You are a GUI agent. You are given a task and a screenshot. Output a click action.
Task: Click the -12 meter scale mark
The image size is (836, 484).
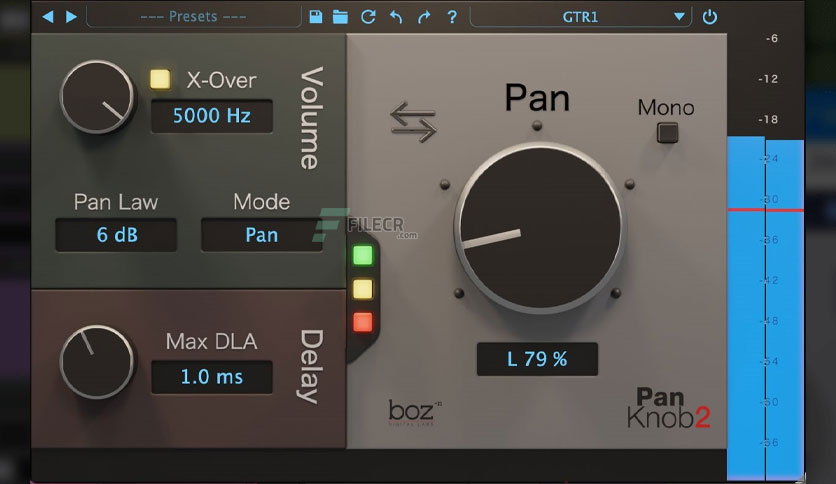[768, 79]
